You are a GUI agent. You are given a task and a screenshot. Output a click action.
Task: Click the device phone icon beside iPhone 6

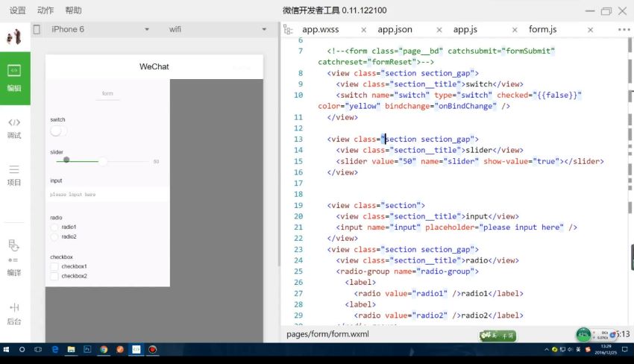(37, 29)
